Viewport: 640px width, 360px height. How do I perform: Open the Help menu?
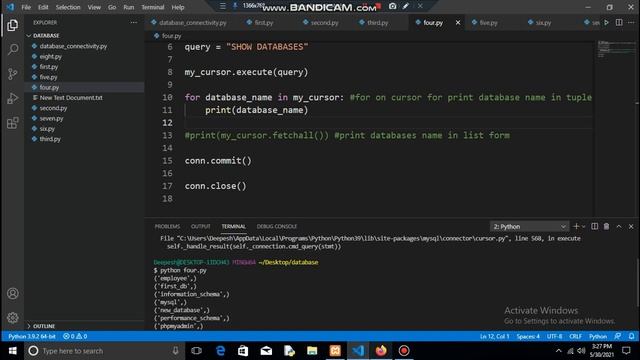click(178, 7)
